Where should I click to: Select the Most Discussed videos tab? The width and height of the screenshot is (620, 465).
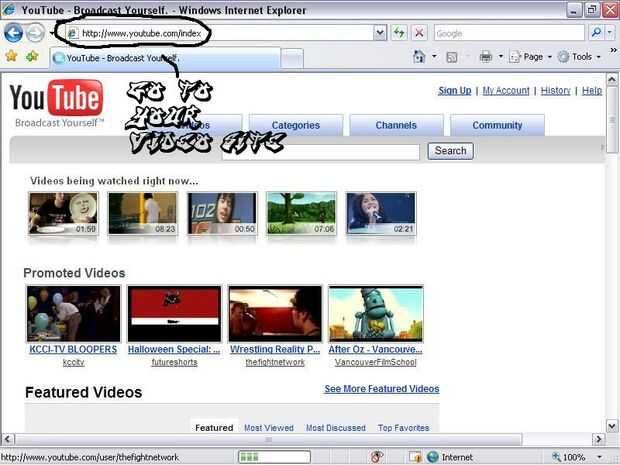(x=336, y=428)
